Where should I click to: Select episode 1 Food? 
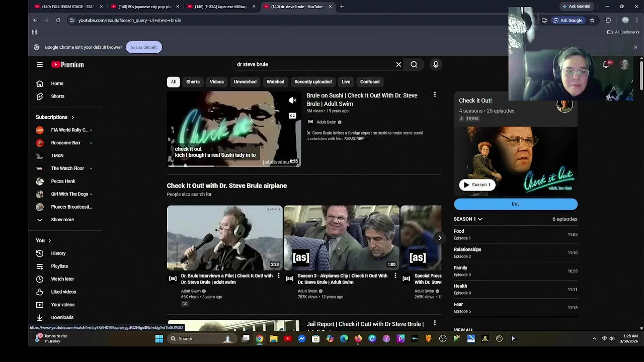point(516,234)
